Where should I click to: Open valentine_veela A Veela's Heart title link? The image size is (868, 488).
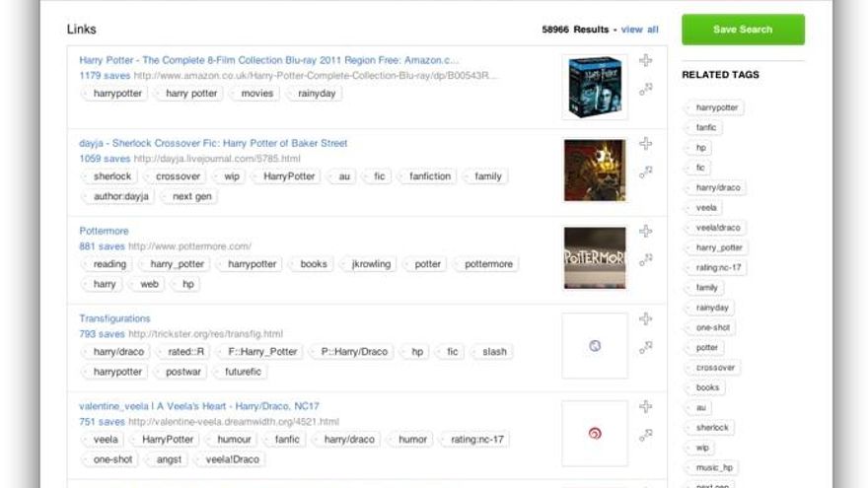coord(198,406)
